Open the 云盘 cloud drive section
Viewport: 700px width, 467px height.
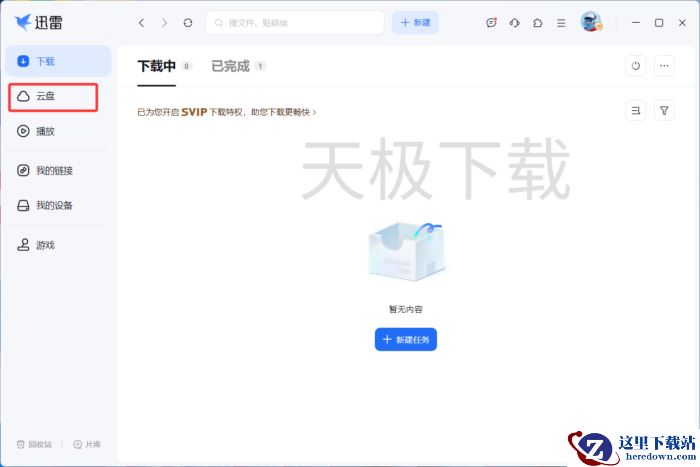53,97
